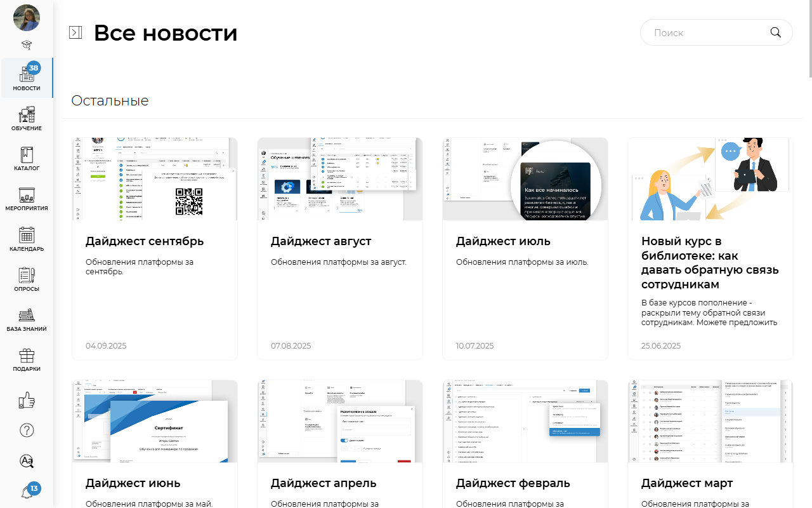The image size is (812, 508).
Task: Open the Дайджест апрель news title
Action: click(x=324, y=483)
